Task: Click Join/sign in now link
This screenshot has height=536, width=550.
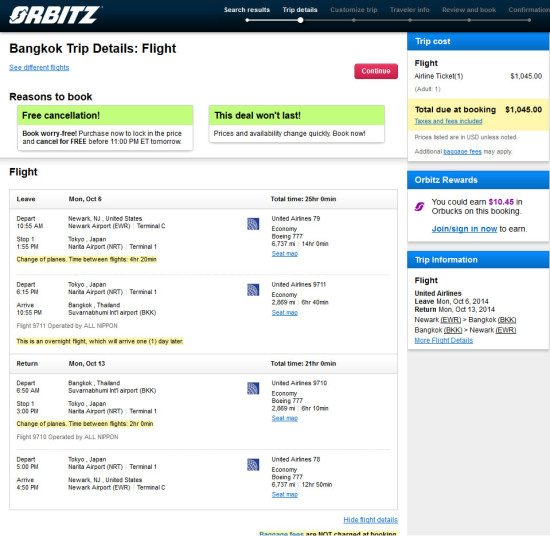Action: [x=464, y=229]
